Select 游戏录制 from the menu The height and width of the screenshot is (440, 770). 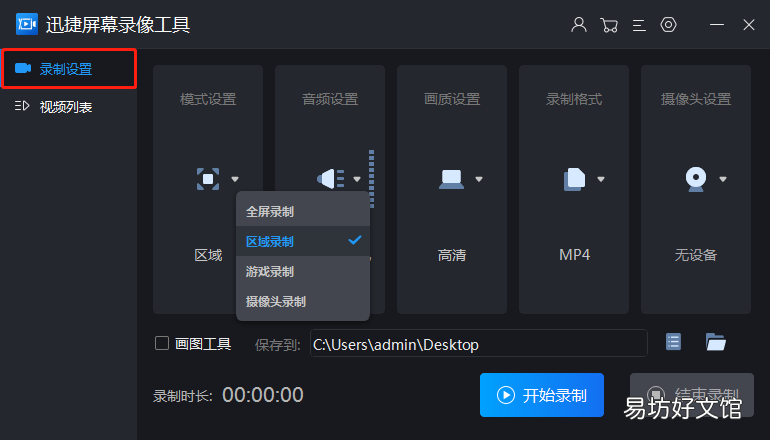tap(303, 271)
